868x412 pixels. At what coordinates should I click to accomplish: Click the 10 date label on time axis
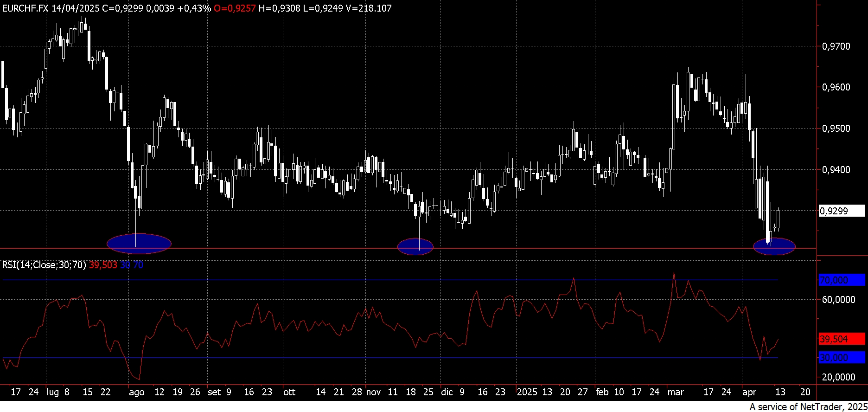(619, 392)
